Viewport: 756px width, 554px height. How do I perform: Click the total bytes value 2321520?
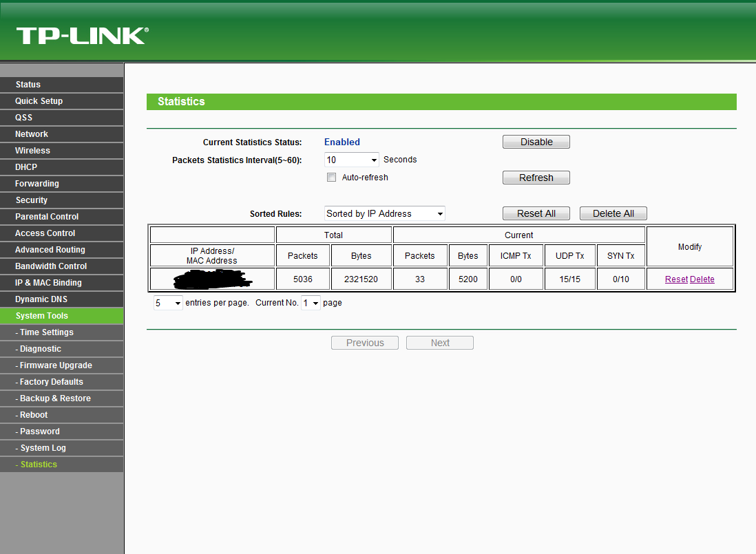click(361, 279)
